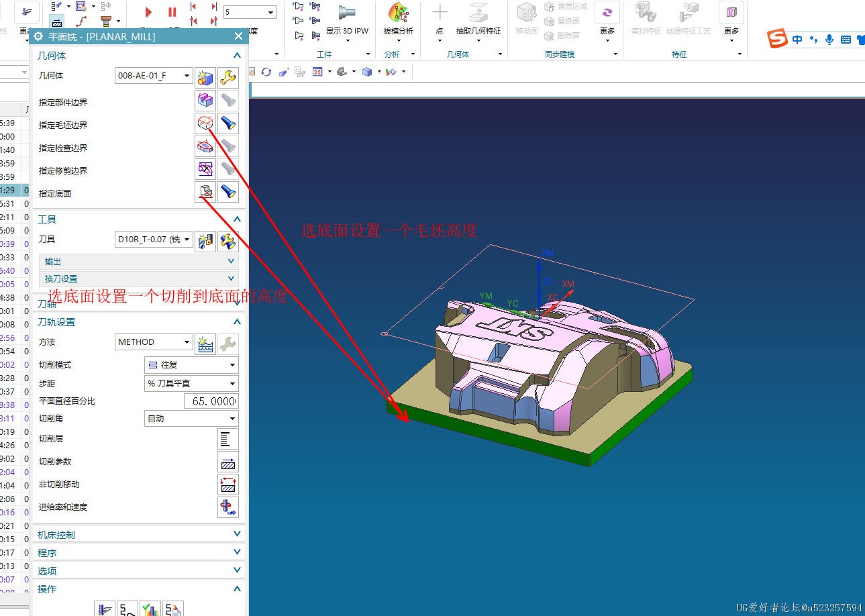Click the 平面直径百分比 field showing 65.0000
The image size is (865, 616).
(x=211, y=401)
